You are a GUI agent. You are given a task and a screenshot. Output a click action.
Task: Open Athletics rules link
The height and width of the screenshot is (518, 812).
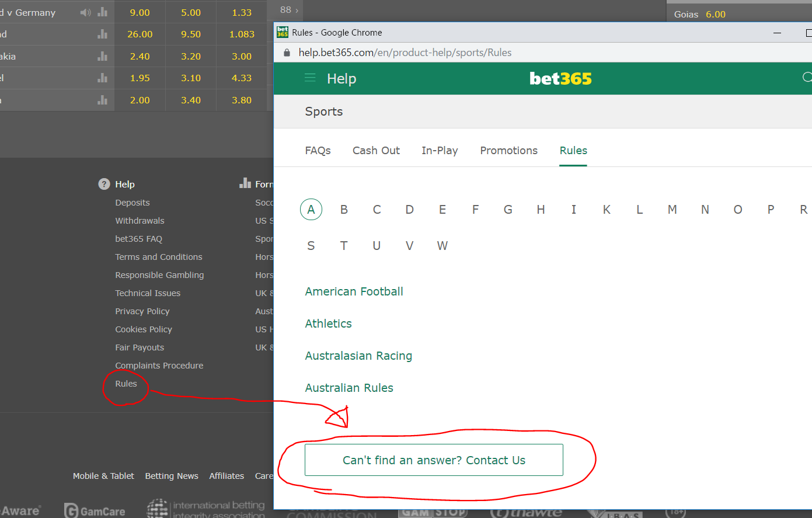(328, 324)
